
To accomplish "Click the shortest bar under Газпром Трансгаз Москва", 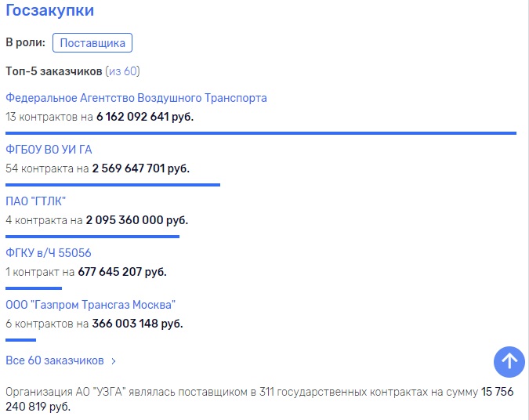I will point(20,339).
